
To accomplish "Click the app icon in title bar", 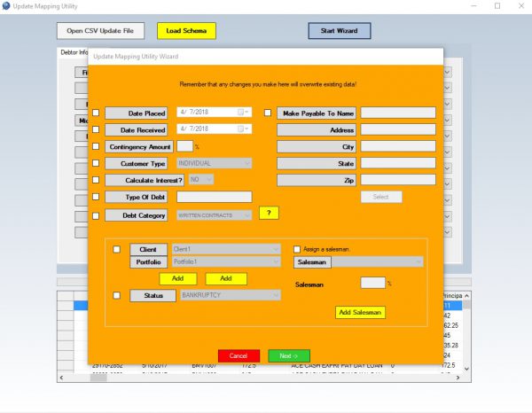I will coord(6,6).
